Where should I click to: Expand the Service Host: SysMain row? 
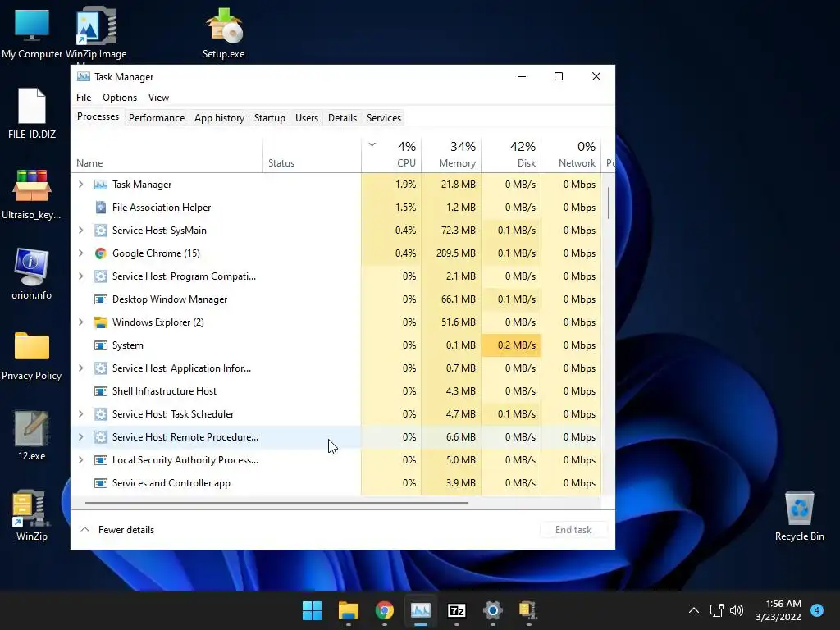click(81, 231)
